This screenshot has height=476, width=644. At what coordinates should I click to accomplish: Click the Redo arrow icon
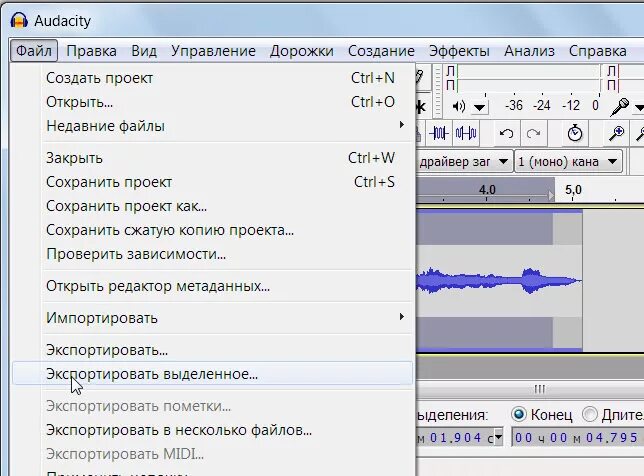(x=533, y=133)
